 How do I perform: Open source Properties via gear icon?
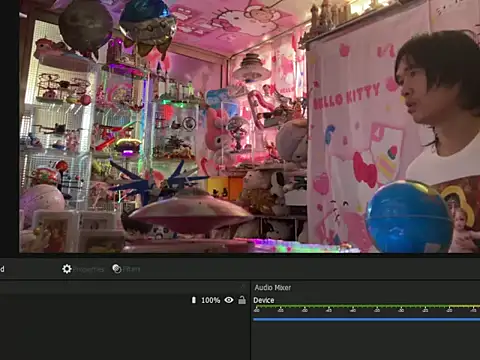tap(83, 269)
